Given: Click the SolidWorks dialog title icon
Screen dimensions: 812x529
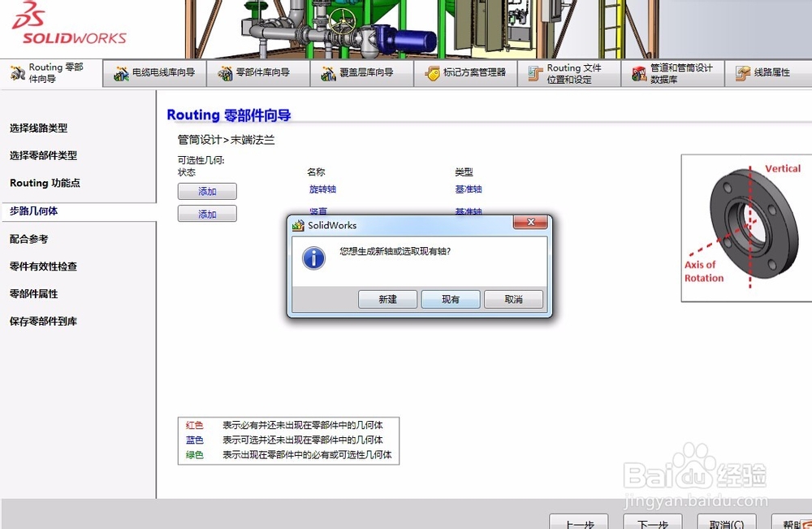Looking at the screenshot, I should tap(298, 225).
